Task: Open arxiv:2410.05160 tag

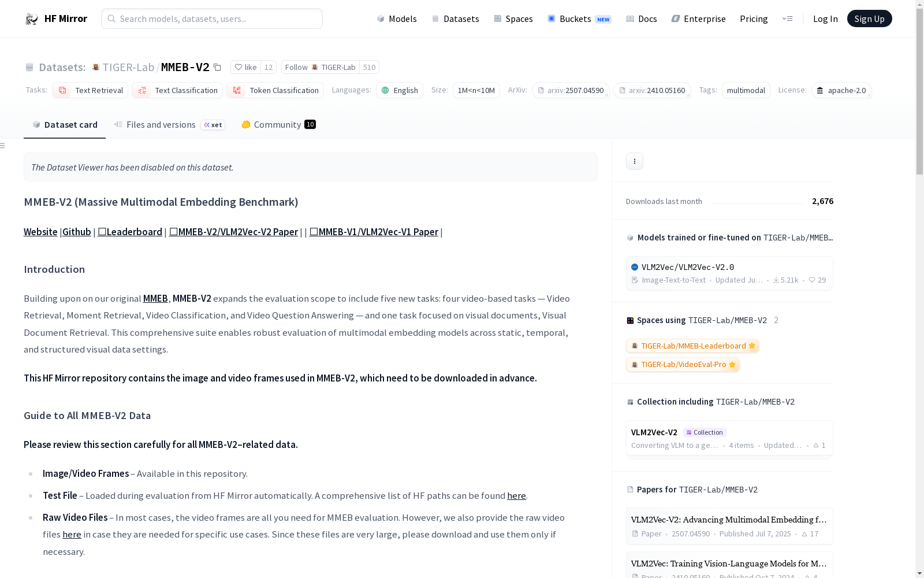Action: [652, 90]
